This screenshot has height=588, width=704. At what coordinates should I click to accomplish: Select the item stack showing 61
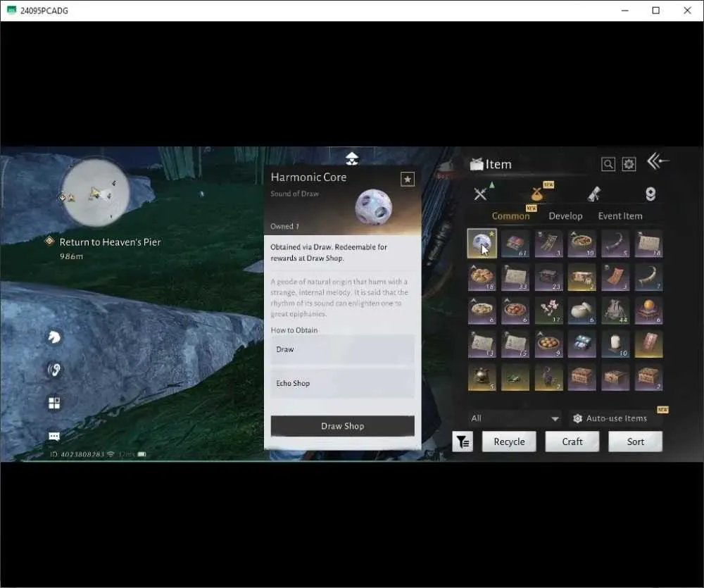click(515, 243)
